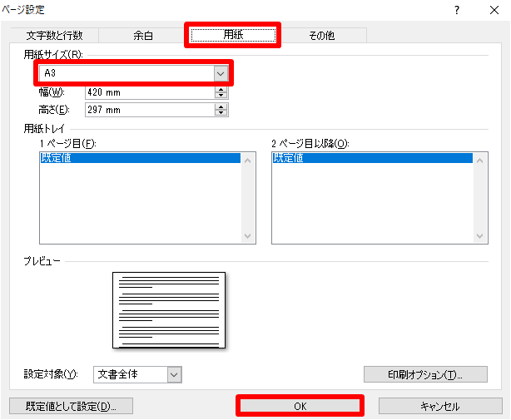Select 既定値 in the 2ページ目以降 tray list

pyautogui.click(x=373, y=158)
